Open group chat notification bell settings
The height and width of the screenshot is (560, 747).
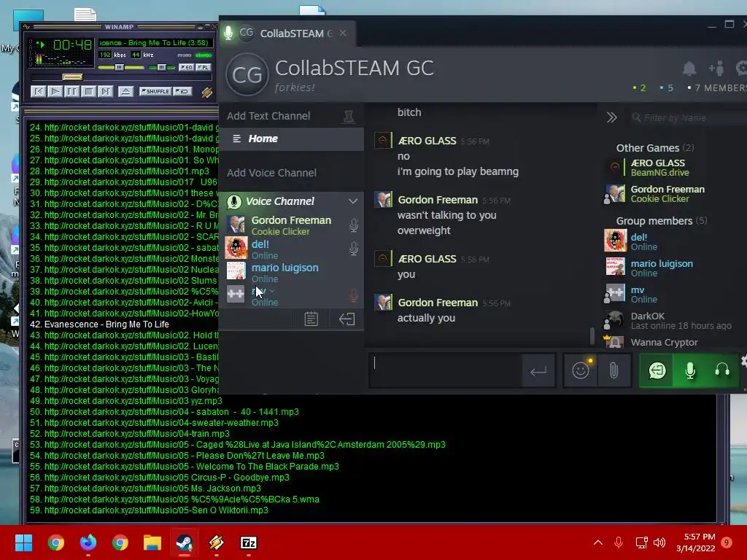click(689, 69)
